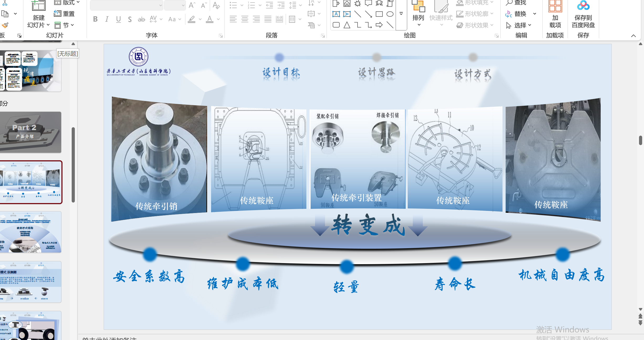This screenshot has height=340, width=644.
Task: Open character spacing options
Action: [x=156, y=19]
